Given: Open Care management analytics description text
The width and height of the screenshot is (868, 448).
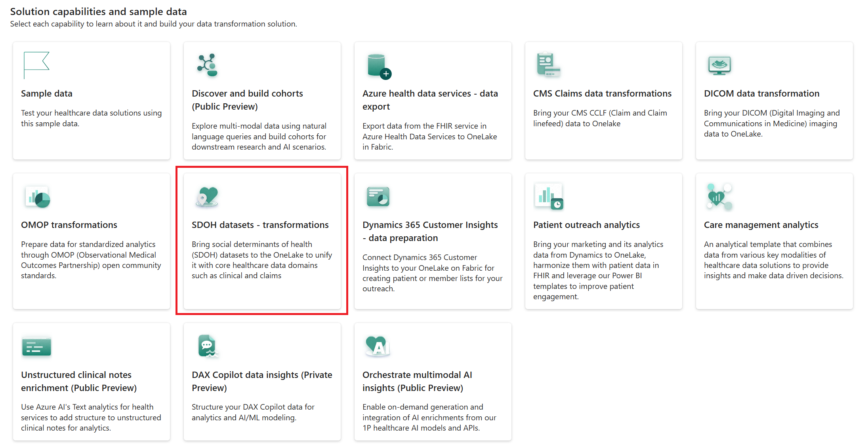Looking at the screenshot, I should coord(773,260).
